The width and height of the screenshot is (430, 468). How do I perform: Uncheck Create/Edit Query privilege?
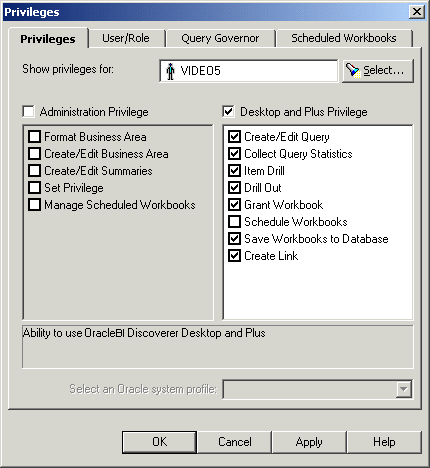[234, 137]
